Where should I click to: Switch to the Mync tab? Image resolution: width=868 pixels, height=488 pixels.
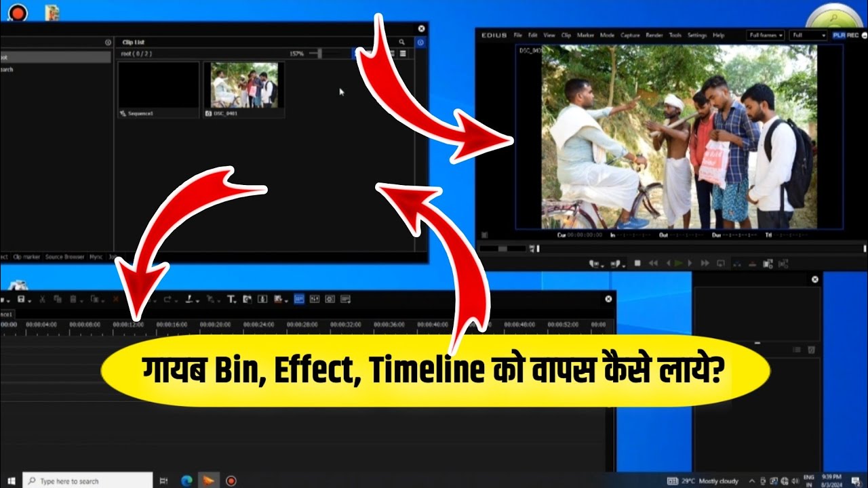click(96, 257)
